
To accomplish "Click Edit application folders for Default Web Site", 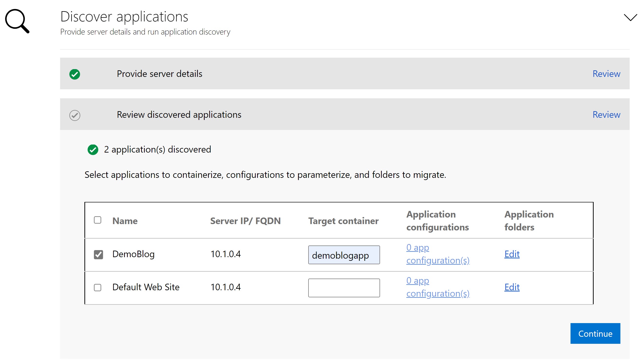I will click(511, 287).
